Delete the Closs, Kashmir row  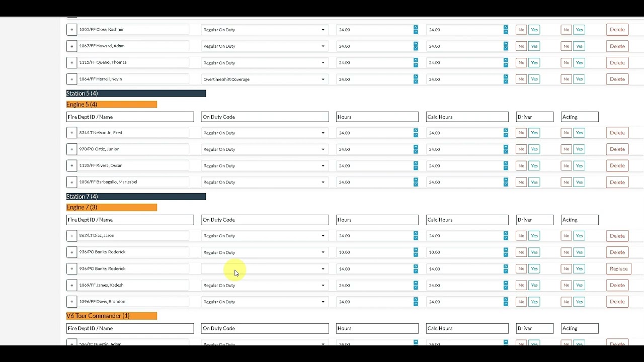[x=617, y=30]
